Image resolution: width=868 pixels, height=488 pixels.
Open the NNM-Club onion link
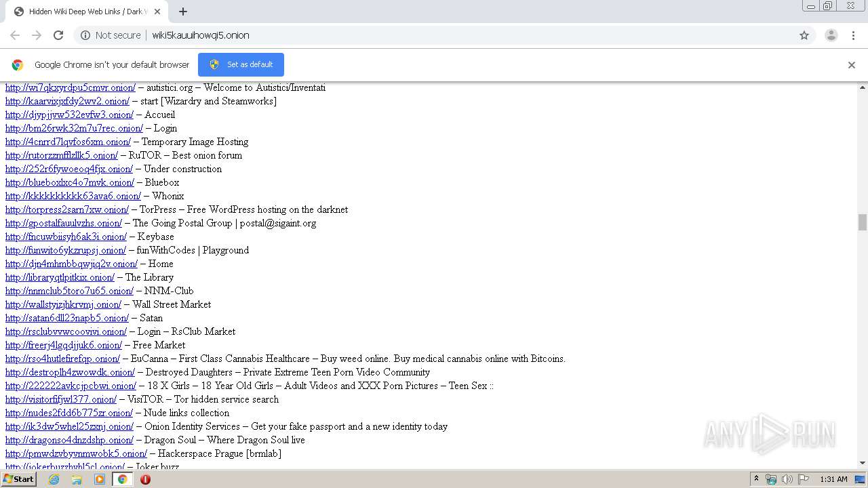tap(69, 291)
